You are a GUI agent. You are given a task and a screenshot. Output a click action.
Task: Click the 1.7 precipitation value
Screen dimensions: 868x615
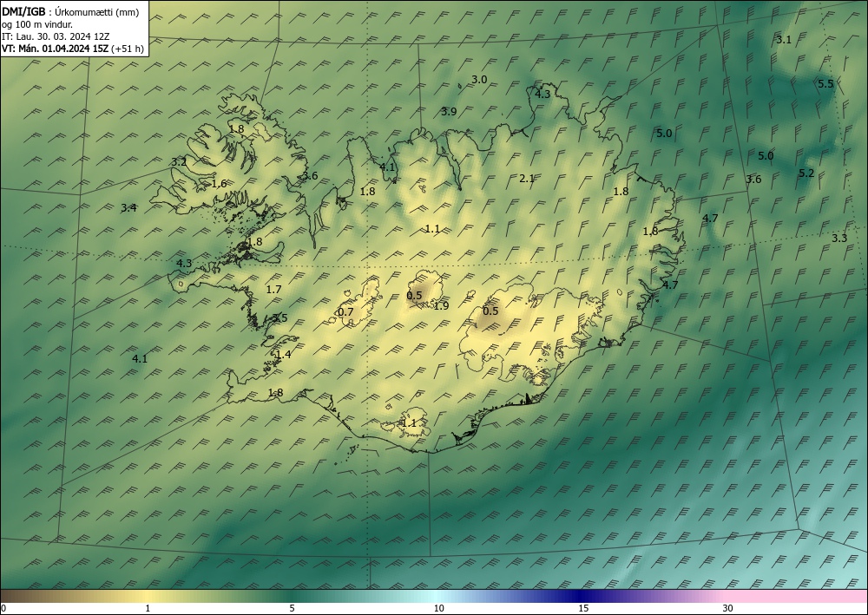click(x=274, y=289)
